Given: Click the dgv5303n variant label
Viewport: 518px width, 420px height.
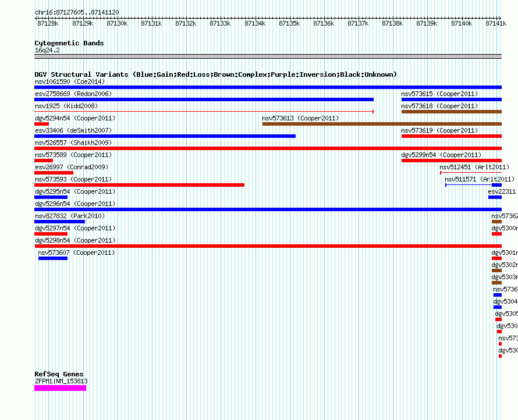Looking at the screenshot, I should point(505,277).
